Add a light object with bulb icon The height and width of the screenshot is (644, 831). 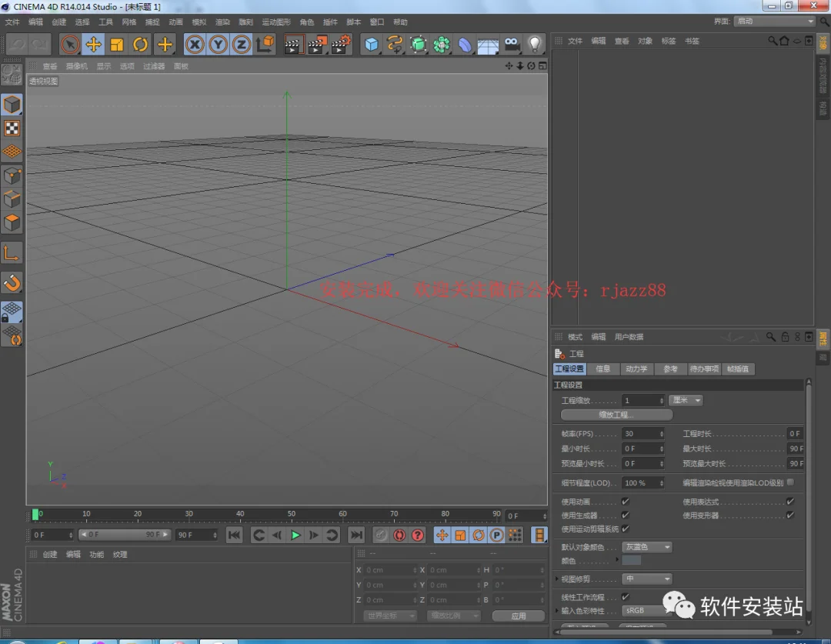click(x=535, y=45)
